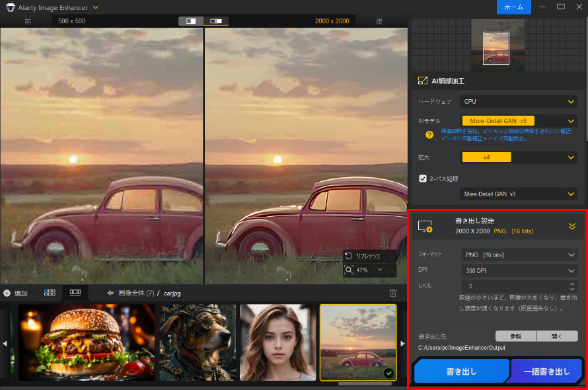Collapse the 書き出し設定 section chevron
This screenshot has width=588, height=390.
click(x=572, y=225)
